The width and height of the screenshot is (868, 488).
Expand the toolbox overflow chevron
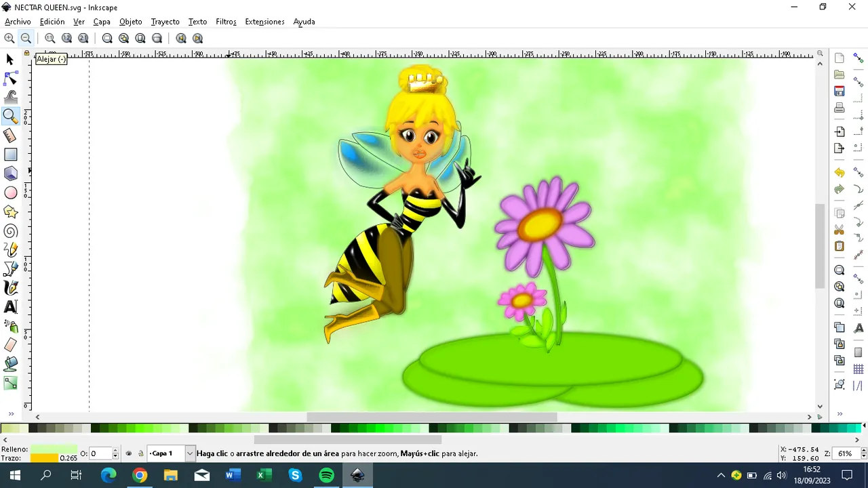pyautogui.click(x=11, y=414)
